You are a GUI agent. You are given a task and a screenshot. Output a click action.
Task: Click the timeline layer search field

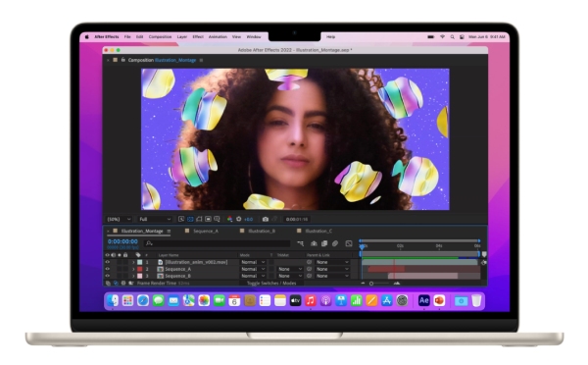coord(217,243)
